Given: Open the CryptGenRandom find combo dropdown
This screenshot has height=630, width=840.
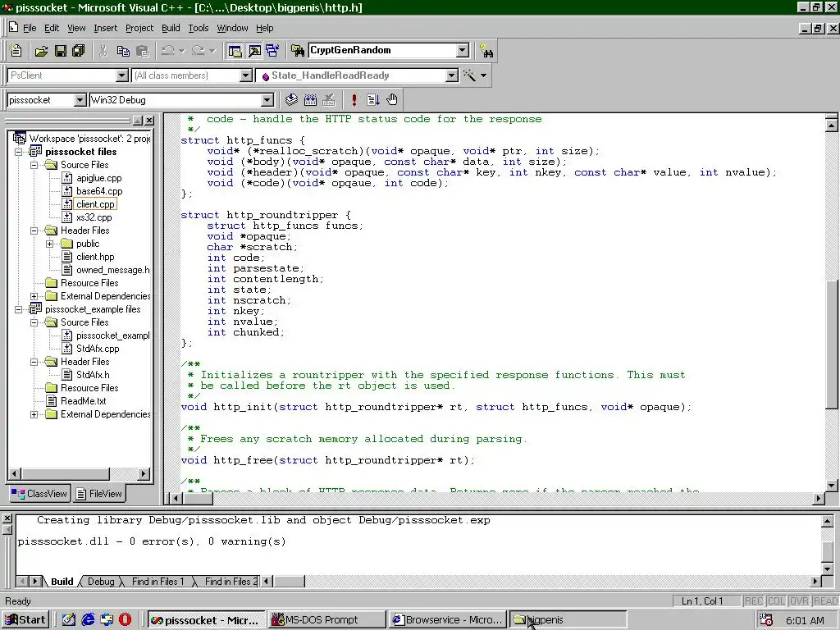Looking at the screenshot, I should [x=463, y=50].
